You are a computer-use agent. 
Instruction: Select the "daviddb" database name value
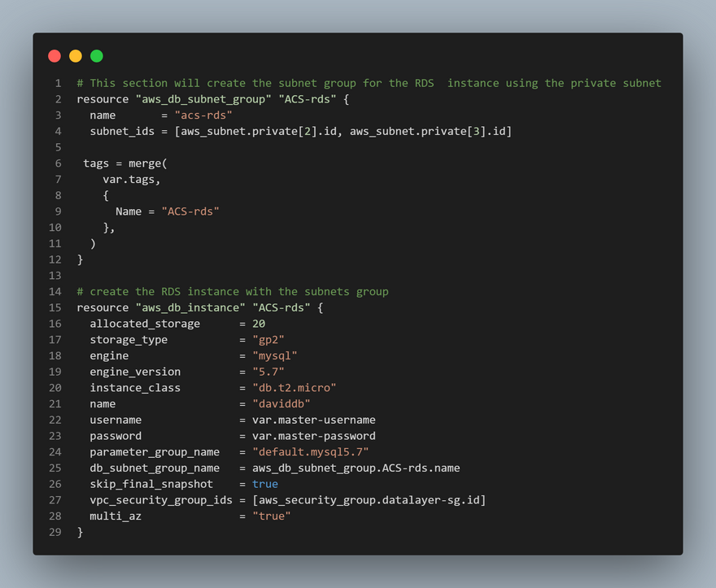pos(282,404)
